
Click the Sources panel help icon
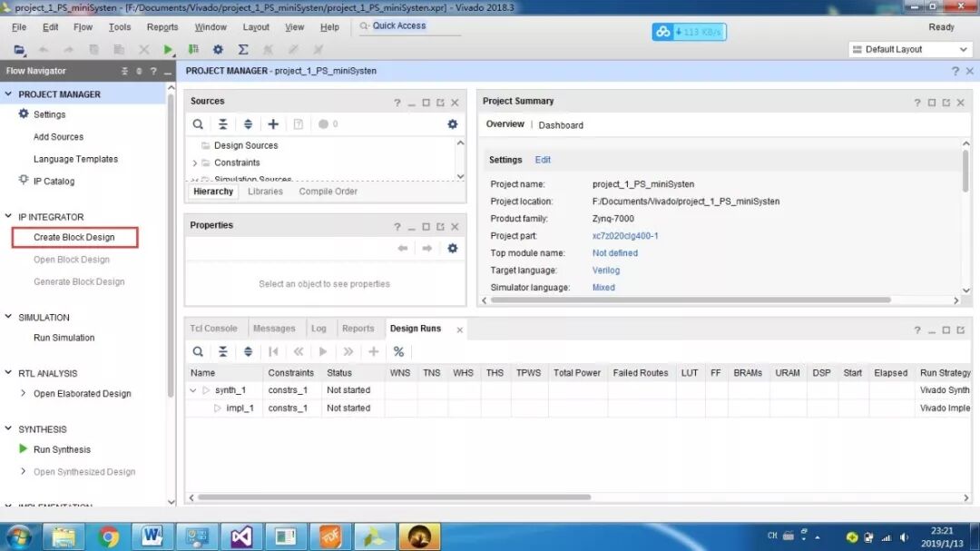[397, 103]
